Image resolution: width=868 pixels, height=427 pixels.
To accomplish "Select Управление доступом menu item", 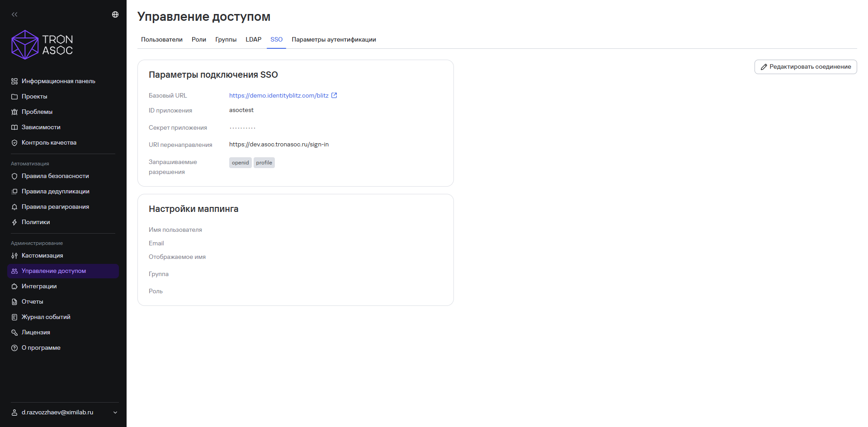I will [x=63, y=271].
